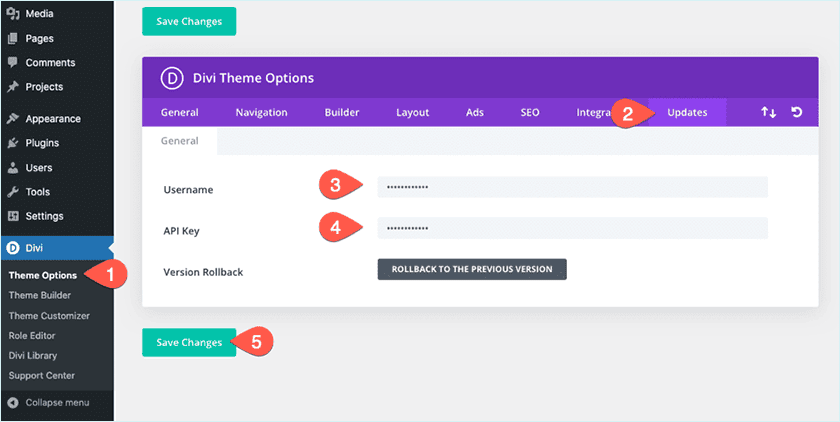
Task: Open the SEO tab
Action: point(530,112)
